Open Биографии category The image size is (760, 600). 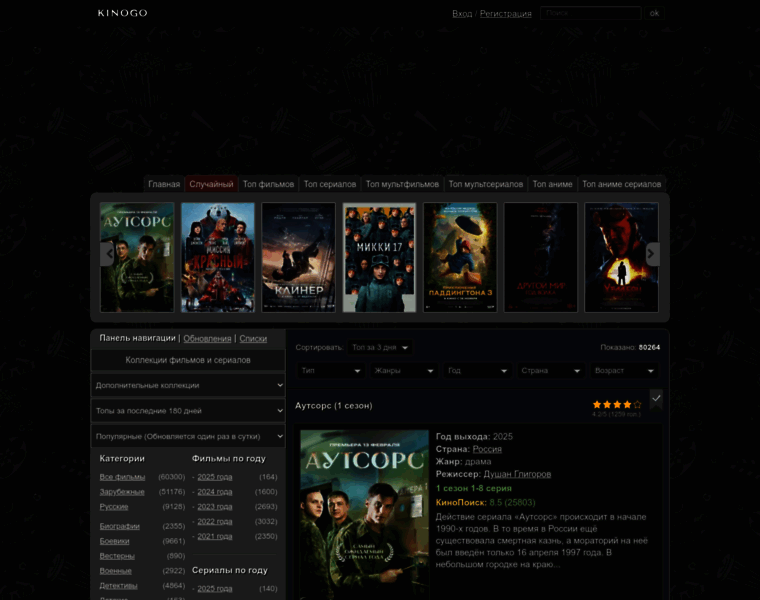pos(120,526)
